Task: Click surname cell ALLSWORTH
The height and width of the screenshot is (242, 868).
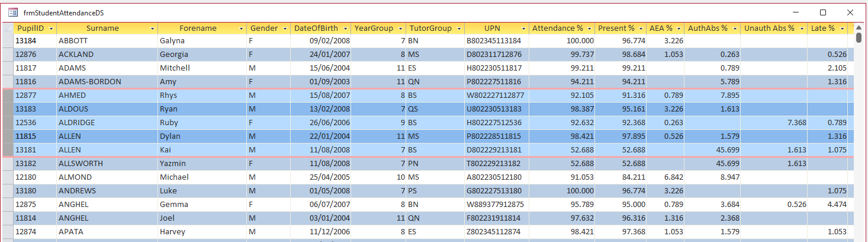Action: [107, 164]
